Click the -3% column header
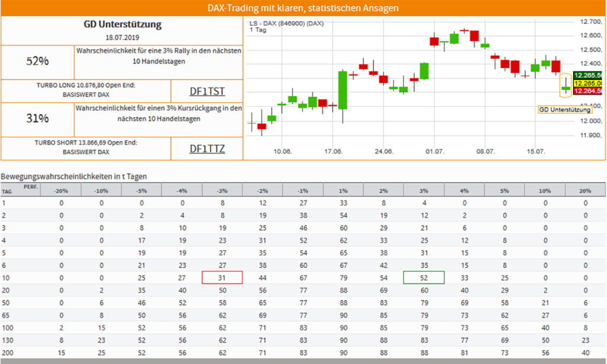Image resolution: width=607 pixels, height=364 pixels. click(x=222, y=190)
